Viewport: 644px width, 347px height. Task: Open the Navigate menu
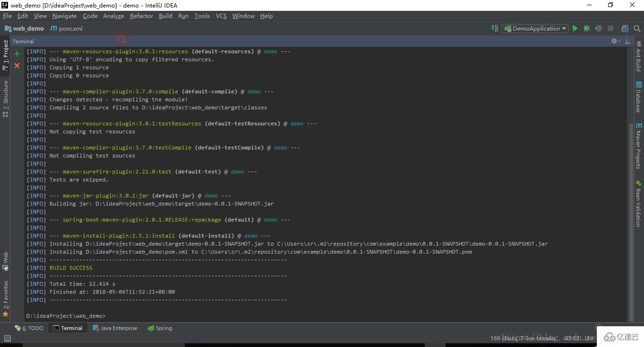coord(65,16)
